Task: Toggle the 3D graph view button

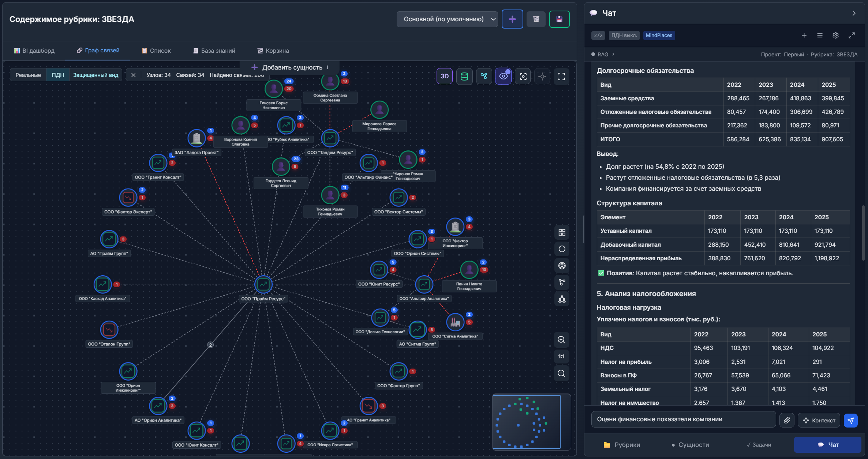Action: [x=444, y=76]
